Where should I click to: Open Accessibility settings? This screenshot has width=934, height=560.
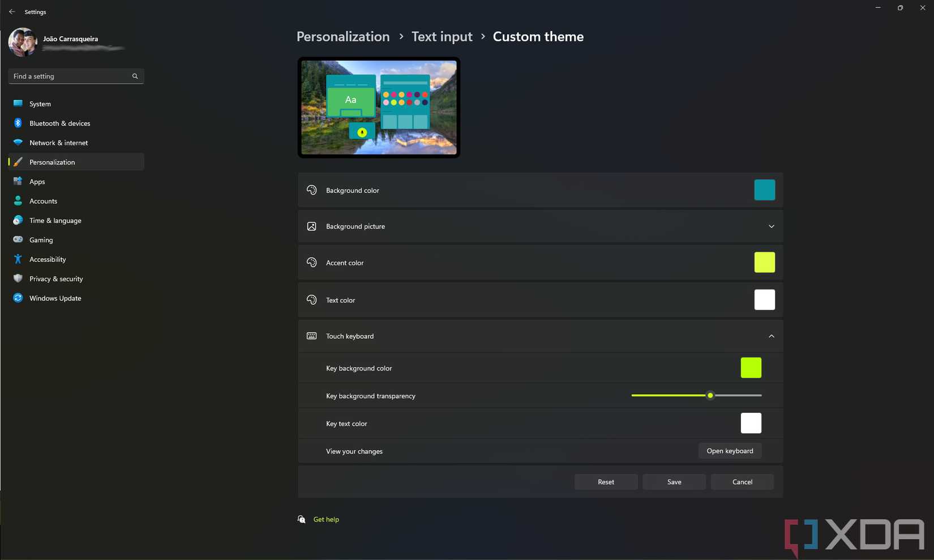click(x=48, y=259)
